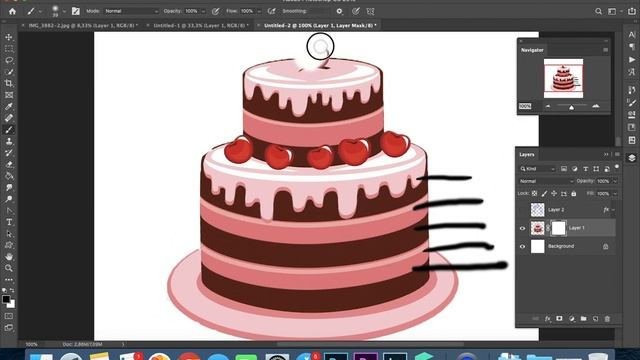Create a new adjustment layer
The image size is (640, 360).
coord(571,319)
